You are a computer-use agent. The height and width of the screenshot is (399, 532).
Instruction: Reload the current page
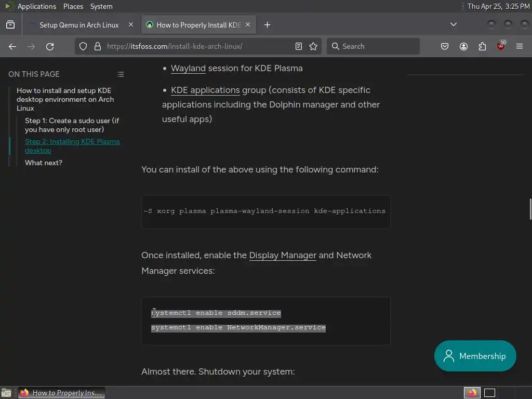[50, 46]
